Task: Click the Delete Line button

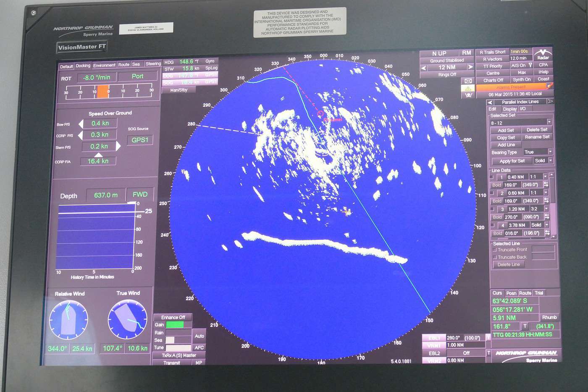Action: coord(509,265)
